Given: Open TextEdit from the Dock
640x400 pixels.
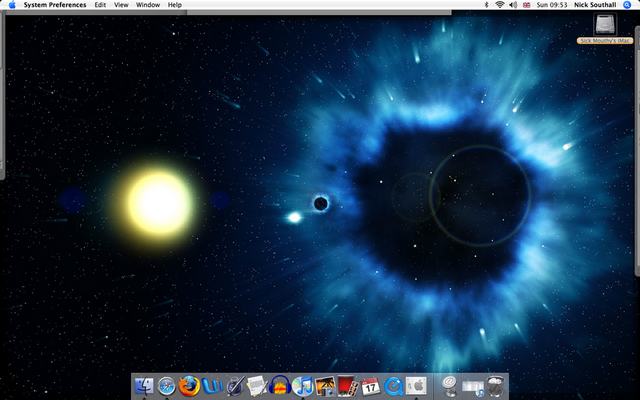Looking at the screenshot, I should coord(257,386).
